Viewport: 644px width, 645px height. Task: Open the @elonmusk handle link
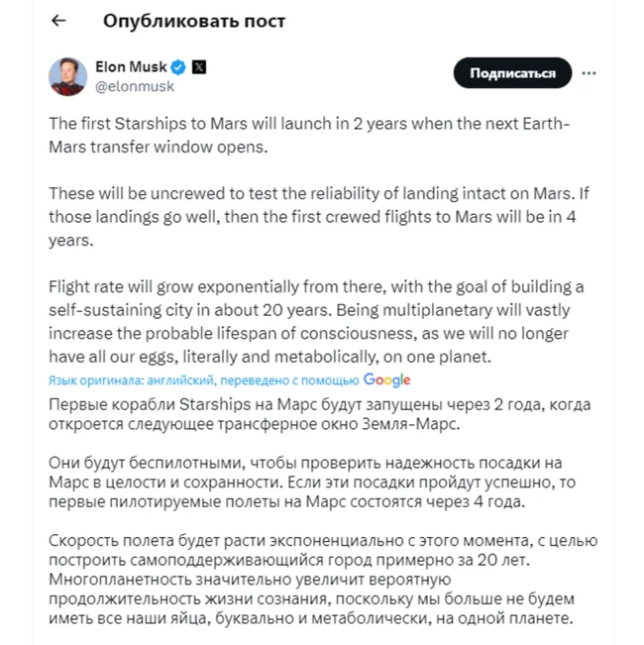(x=135, y=86)
